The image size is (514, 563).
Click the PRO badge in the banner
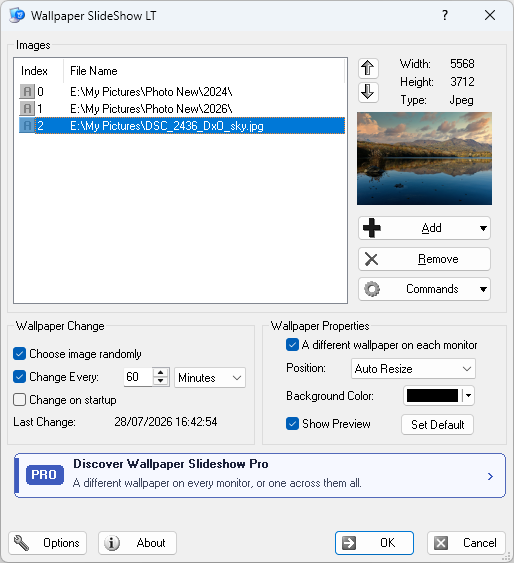pos(45,475)
